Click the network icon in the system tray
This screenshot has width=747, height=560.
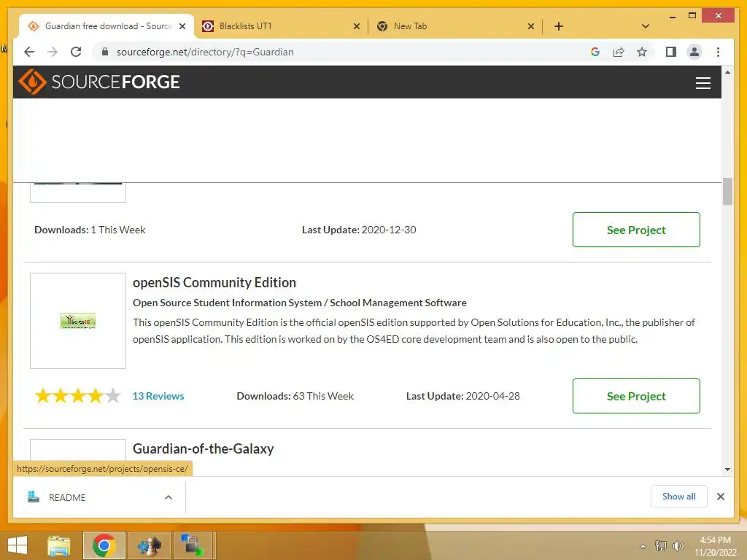pyautogui.click(x=661, y=545)
